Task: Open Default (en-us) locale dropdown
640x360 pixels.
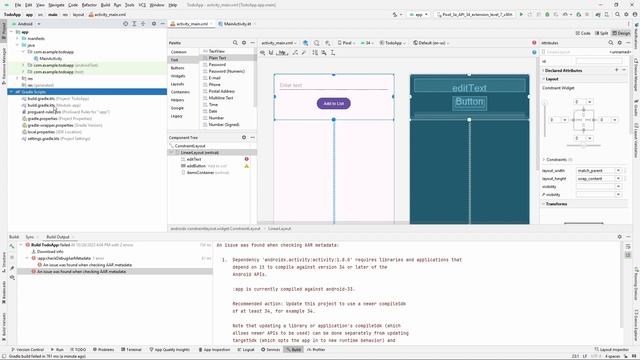Action: pos(431,42)
